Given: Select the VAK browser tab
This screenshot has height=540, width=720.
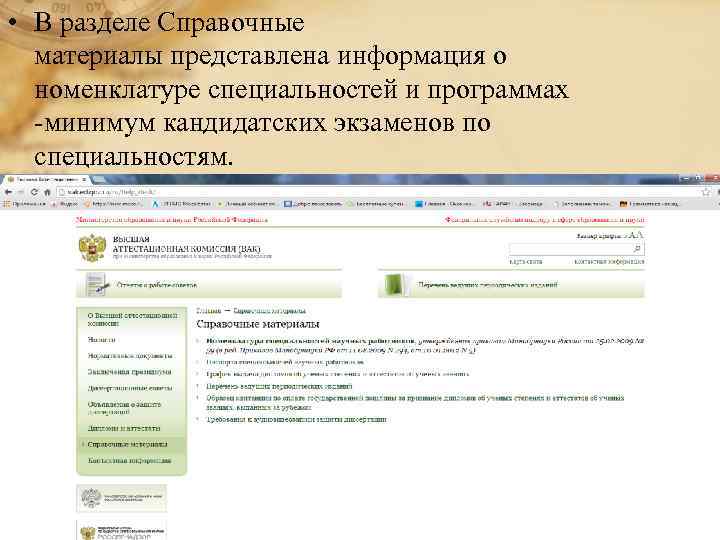Looking at the screenshot, I should pyautogui.click(x=45, y=179).
